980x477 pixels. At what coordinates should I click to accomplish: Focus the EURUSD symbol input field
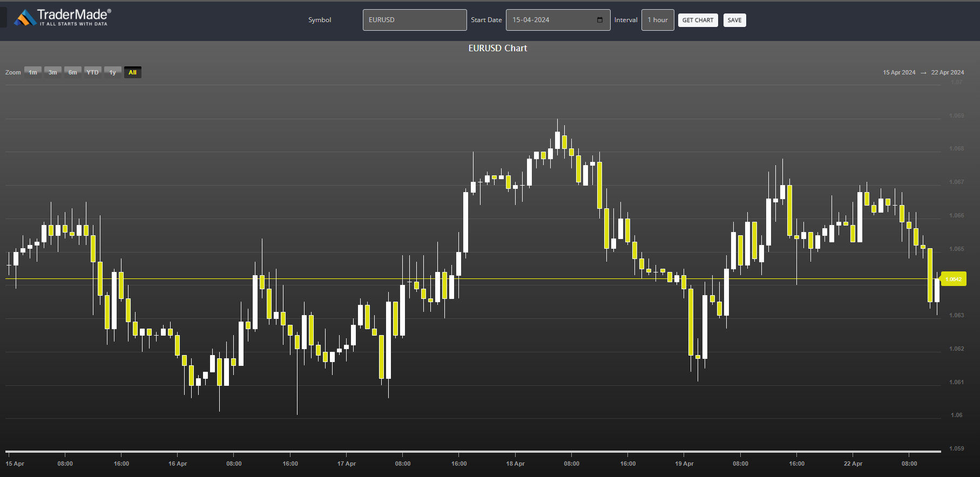point(415,20)
